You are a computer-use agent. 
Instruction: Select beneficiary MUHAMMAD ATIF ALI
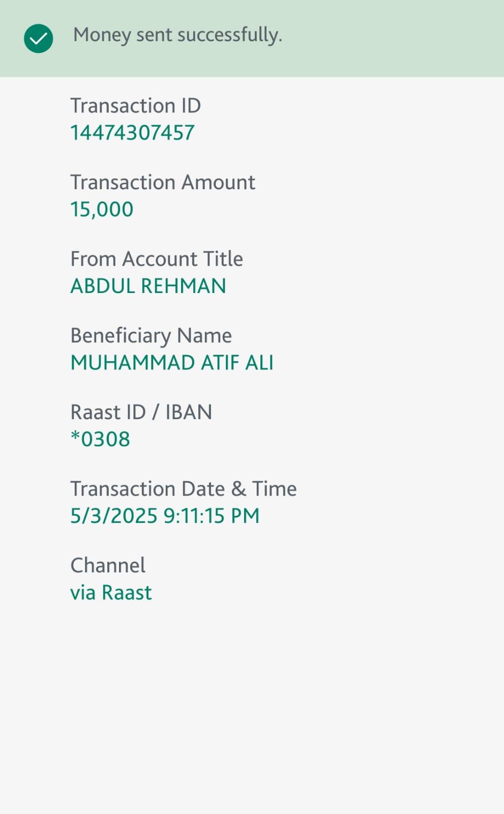[x=172, y=363]
